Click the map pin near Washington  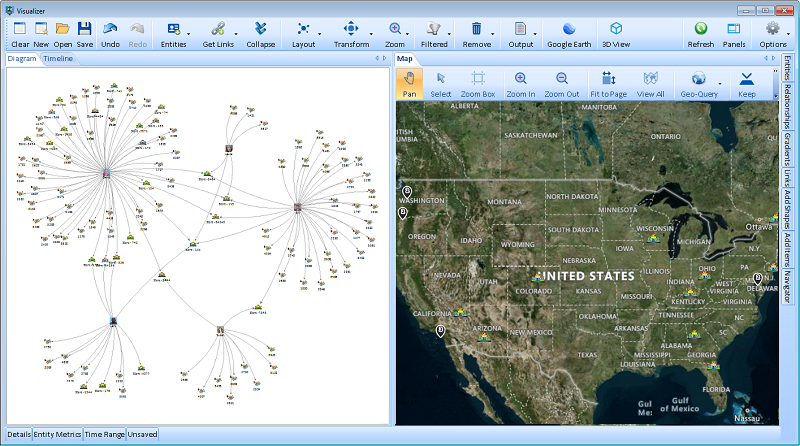(x=406, y=190)
